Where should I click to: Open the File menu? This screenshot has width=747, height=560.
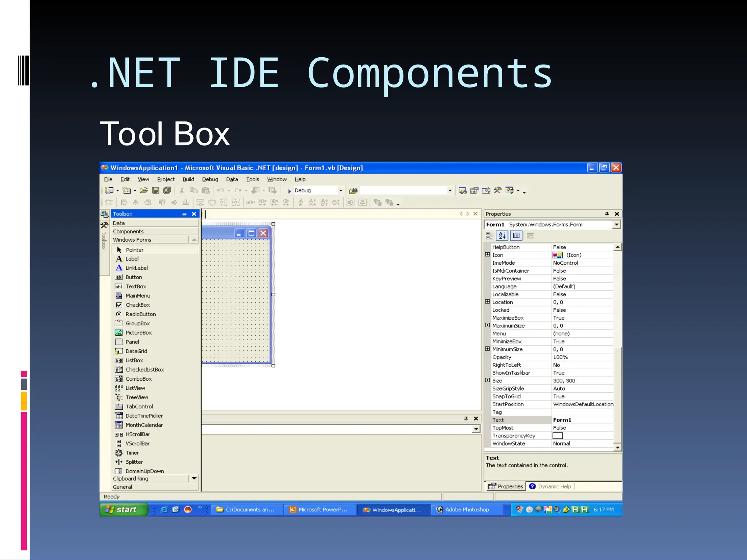[x=108, y=179]
